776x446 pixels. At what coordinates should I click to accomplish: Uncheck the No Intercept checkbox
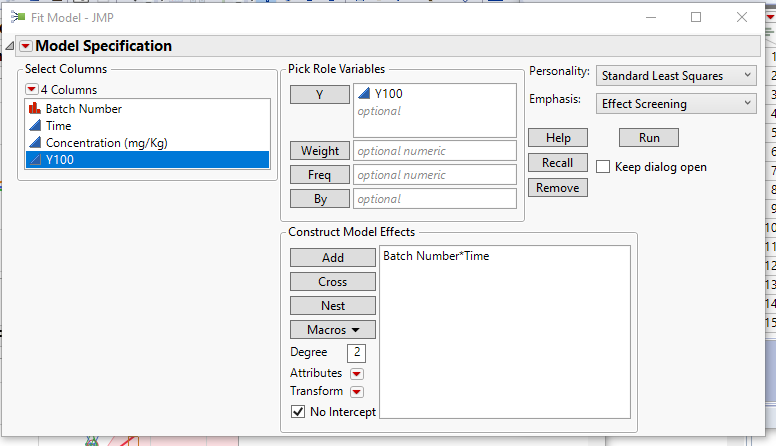298,411
